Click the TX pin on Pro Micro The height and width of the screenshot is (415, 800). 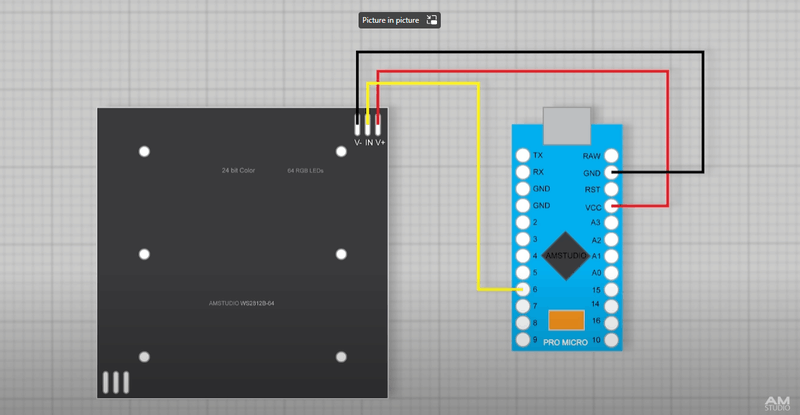522,155
